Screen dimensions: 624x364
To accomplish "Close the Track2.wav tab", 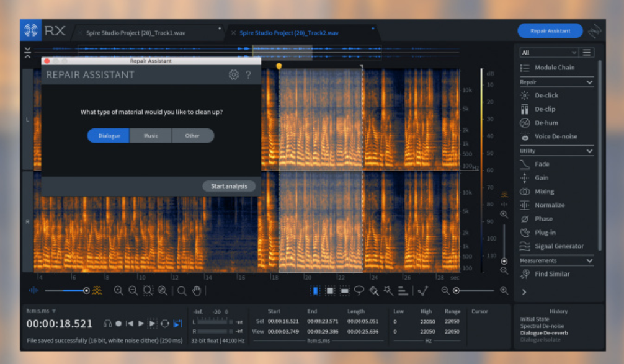I will click(233, 33).
